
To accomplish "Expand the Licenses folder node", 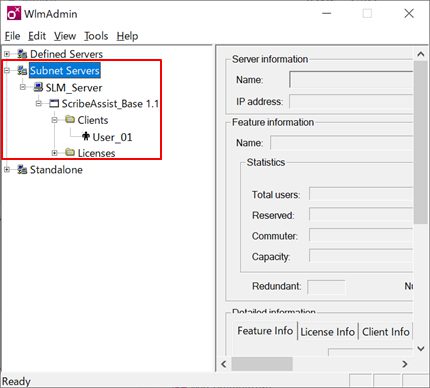I will point(55,153).
